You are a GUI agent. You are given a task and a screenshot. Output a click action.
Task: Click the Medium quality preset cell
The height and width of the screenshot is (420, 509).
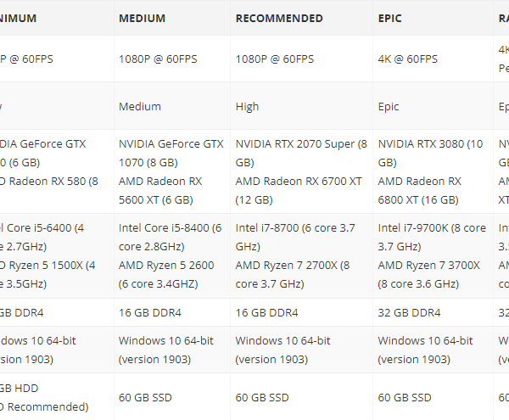172,106
